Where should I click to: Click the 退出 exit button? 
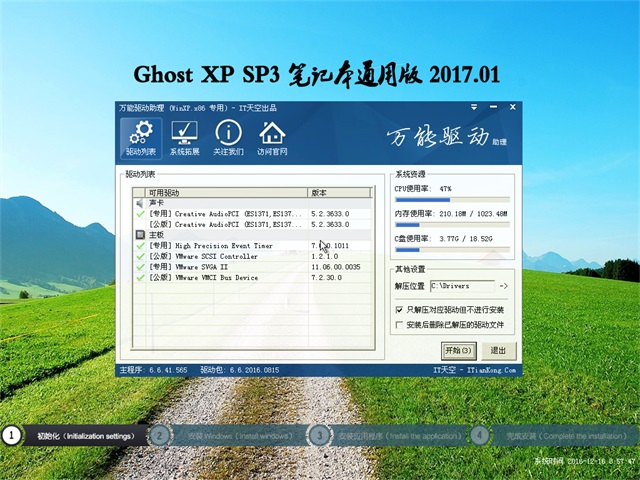tap(498, 351)
